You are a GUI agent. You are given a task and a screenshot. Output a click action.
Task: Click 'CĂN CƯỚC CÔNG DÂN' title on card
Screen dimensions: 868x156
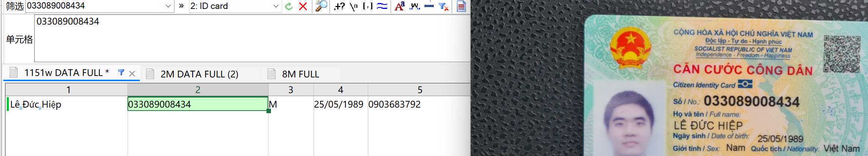(x=743, y=70)
